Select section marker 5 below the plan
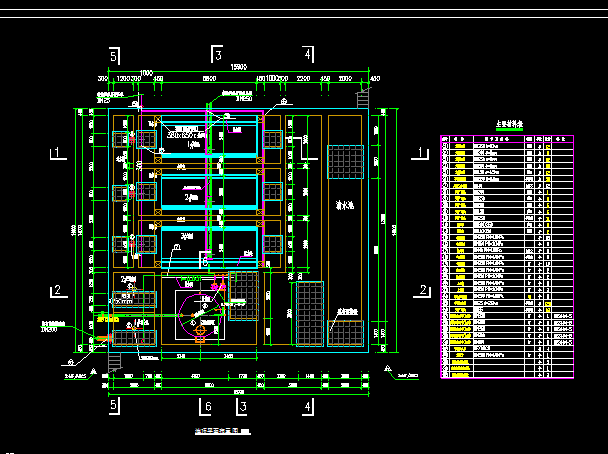 pyautogui.click(x=114, y=406)
